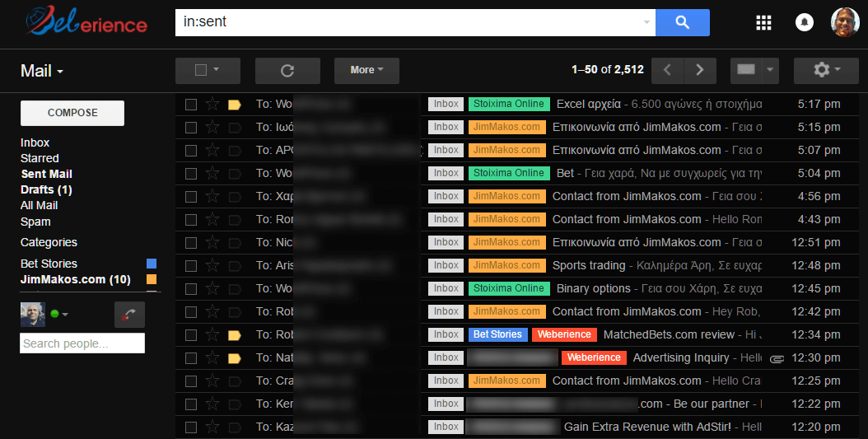Select the 5:07 pm email checkbox
This screenshot has height=439, width=868.
click(191, 151)
